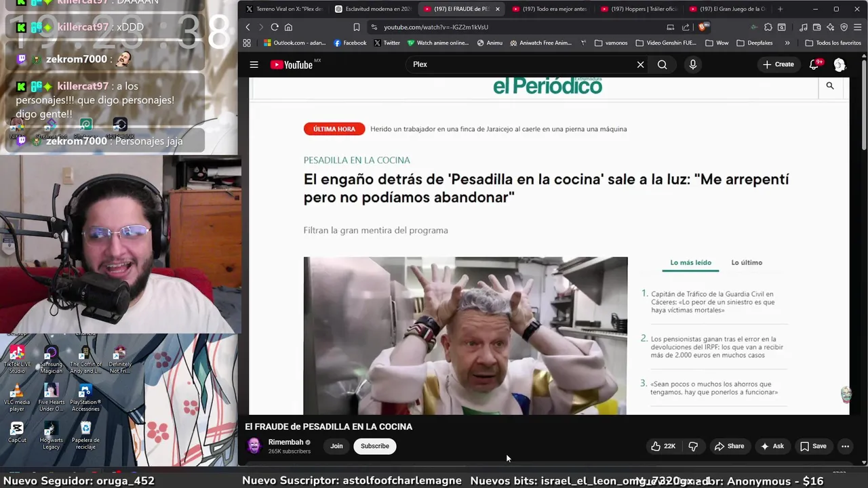Viewport: 868px width, 488px height.
Task: Open more actions three-dot menu
Action: tap(845, 446)
